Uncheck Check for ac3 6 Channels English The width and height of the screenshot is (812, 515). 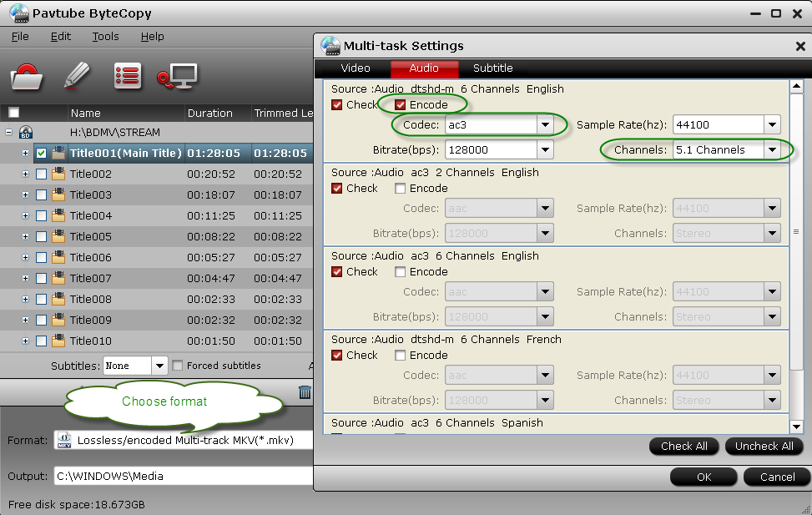pos(336,271)
